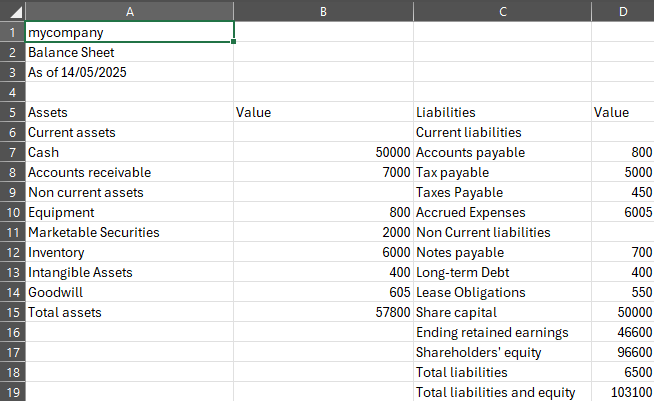Viewport: 654px width, 401px height.
Task: Select the 'Inventory' cell
Action: 130,252
